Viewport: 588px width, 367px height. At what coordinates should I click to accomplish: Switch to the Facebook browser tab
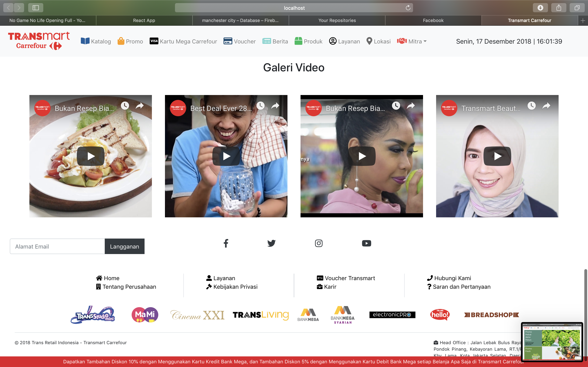pyautogui.click(x=433, y=20)
